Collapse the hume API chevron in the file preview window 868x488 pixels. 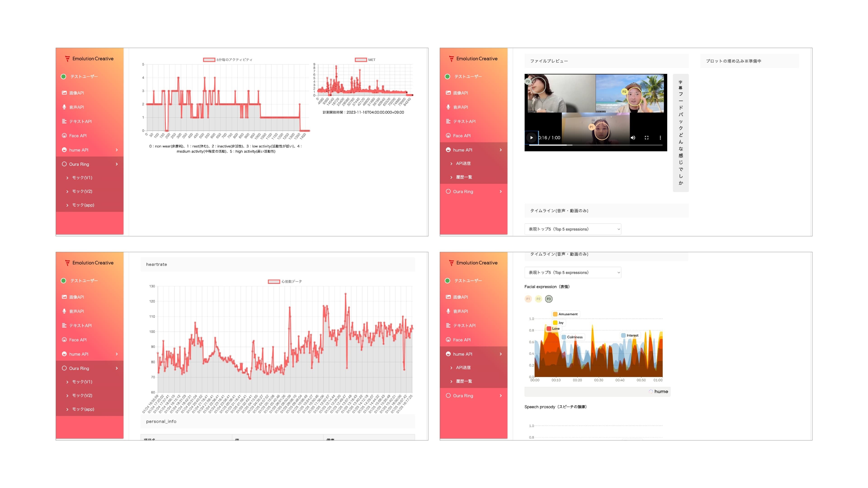[x=501, y=150]
